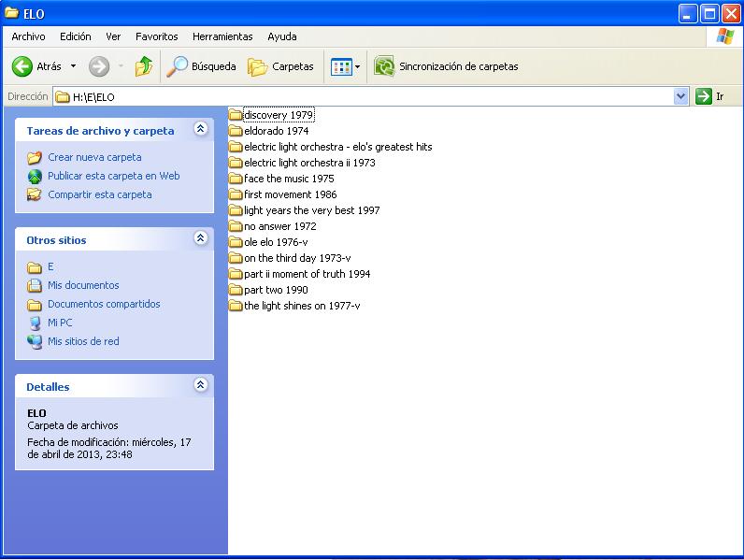Click the globe icon for publishing to Web
Viewport: 744px width, 560px height.
tap(35, 176)
